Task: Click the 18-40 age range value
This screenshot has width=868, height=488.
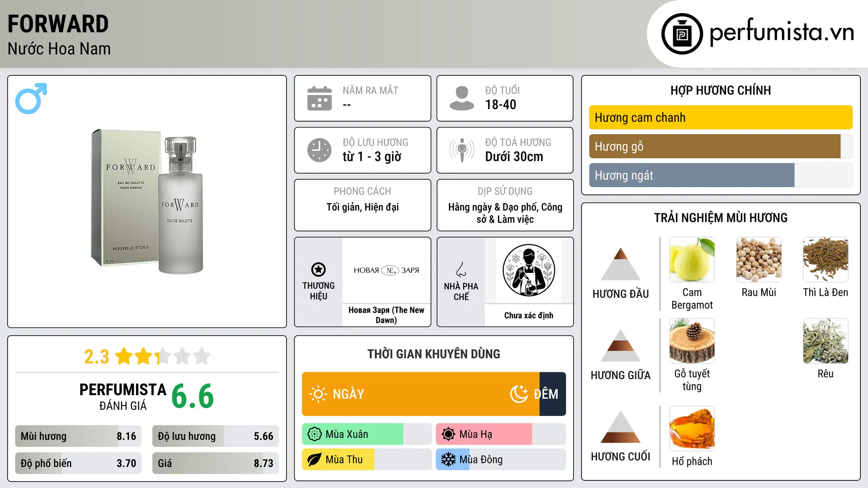Action: [501, 105]
